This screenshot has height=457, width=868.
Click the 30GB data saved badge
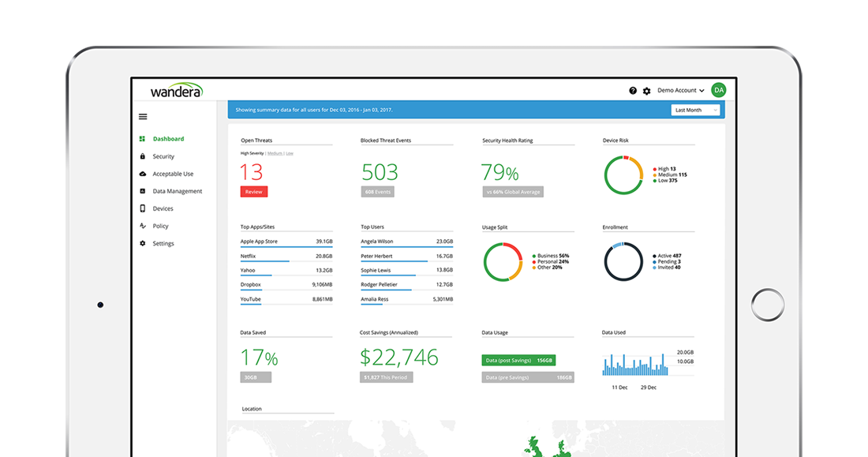[256, 377]
